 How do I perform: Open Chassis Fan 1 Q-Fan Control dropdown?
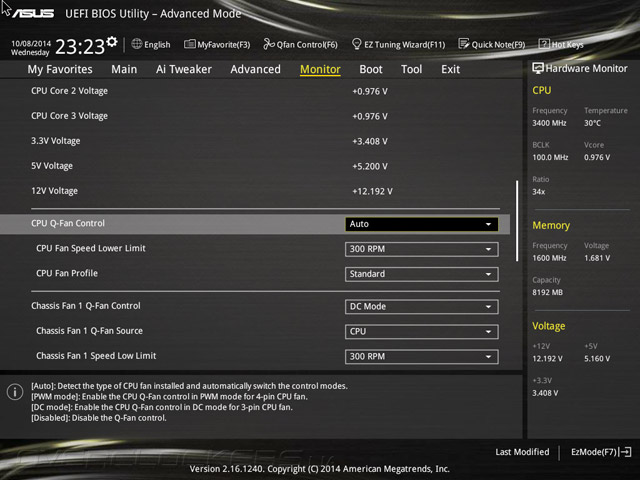[x=422, y=307]
